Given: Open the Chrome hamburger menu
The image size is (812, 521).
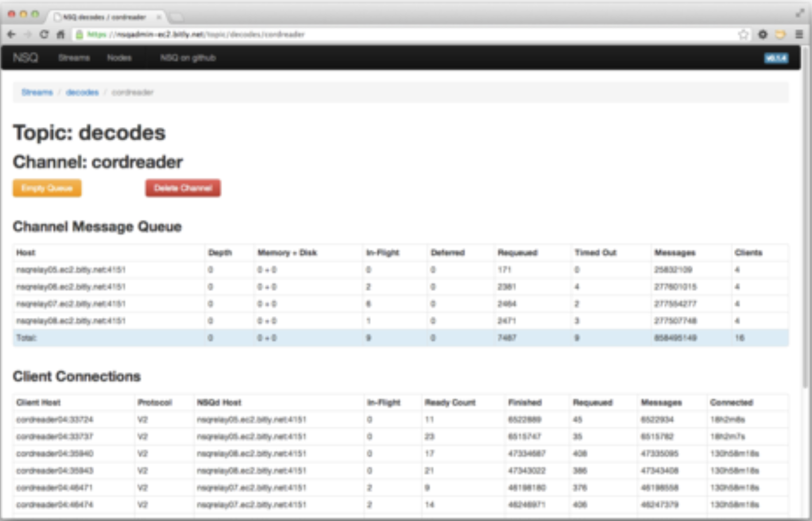Looking at the screenshot, I should [799, 34].
